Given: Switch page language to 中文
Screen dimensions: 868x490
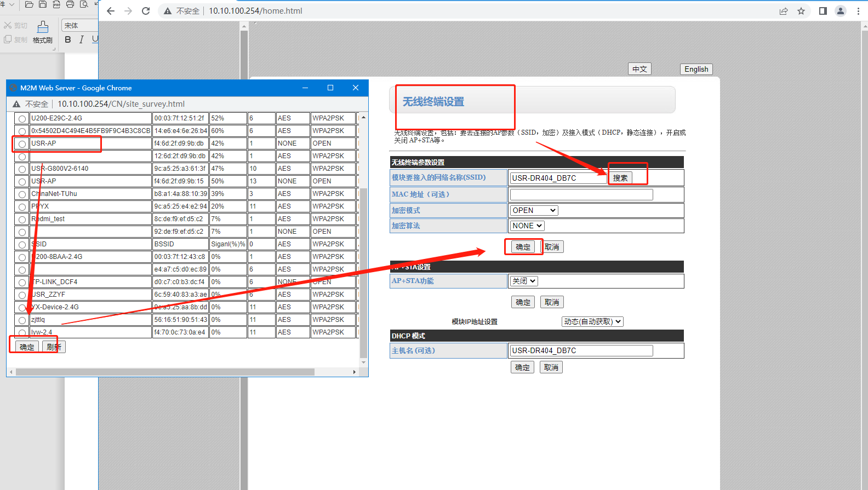Looking at the screenshot, I should pos(639,69).
